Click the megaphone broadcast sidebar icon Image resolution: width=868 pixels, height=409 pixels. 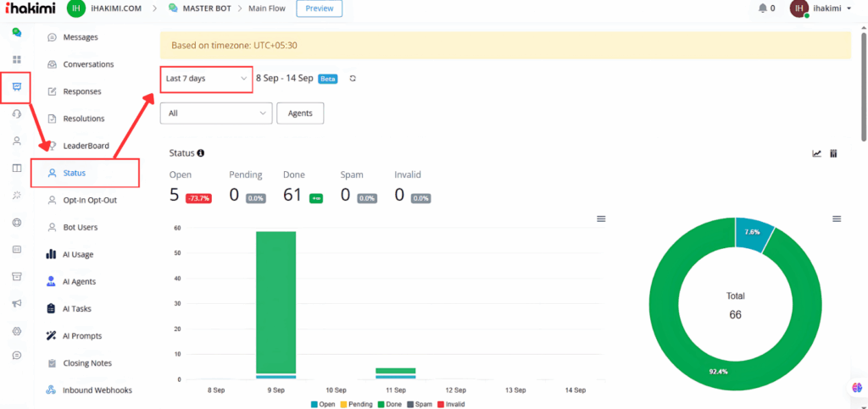(16, 303)
